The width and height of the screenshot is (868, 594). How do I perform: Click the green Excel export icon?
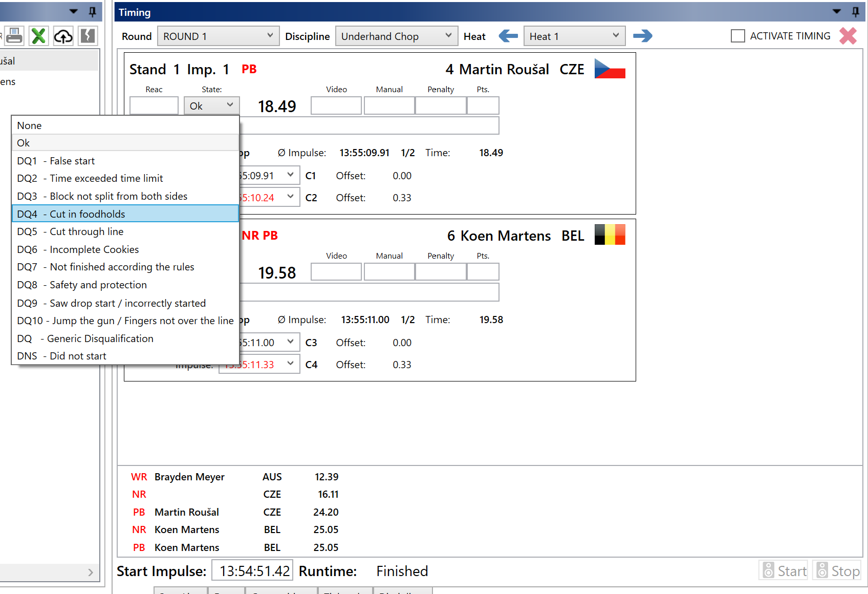(x=39, y=36)
